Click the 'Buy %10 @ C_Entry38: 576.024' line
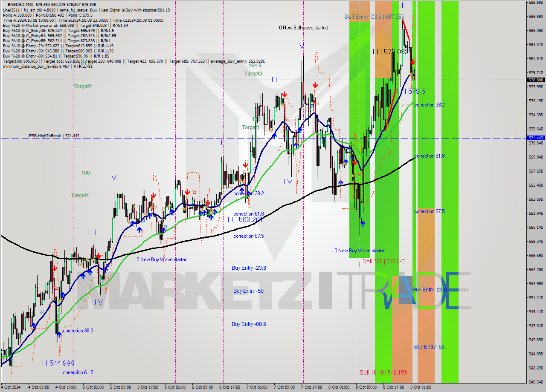The height and width of the screenshot is (392, 546). [58, 30]
